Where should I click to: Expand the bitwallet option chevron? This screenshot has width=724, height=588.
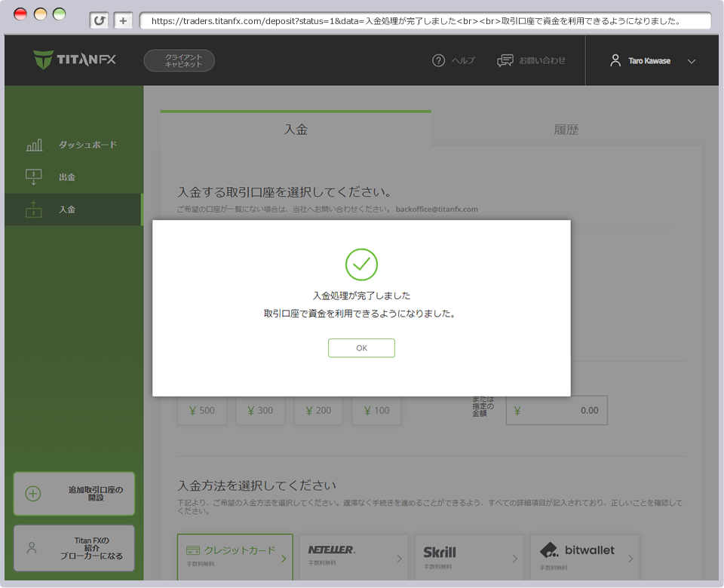[631, 558]
